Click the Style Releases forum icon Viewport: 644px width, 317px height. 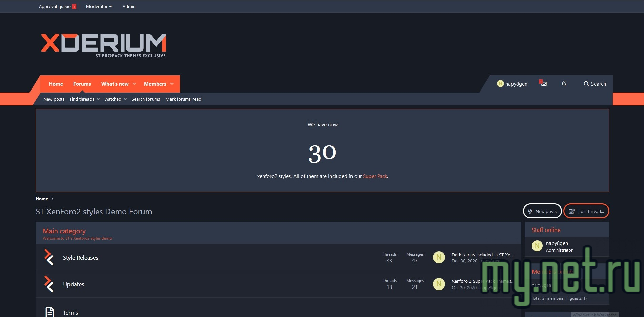click(49, 257)
